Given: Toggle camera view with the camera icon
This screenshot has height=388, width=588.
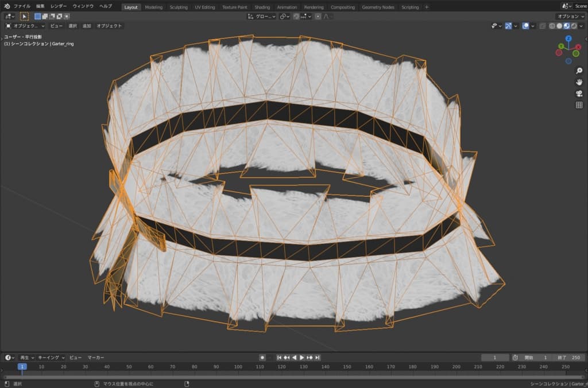Looking at the screenshot, I should (x=579, y=94).
